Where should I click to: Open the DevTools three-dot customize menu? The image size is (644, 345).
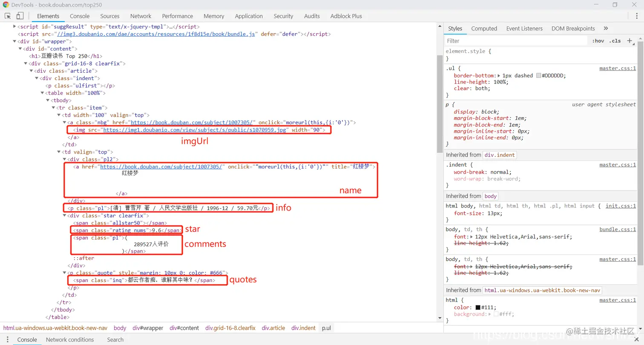click(636, 16)
